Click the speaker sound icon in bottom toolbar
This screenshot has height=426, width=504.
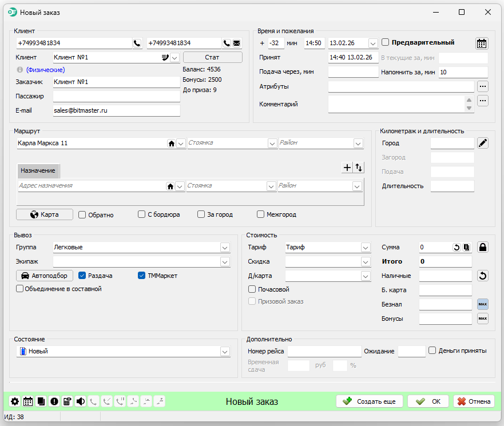coord(80,401)
